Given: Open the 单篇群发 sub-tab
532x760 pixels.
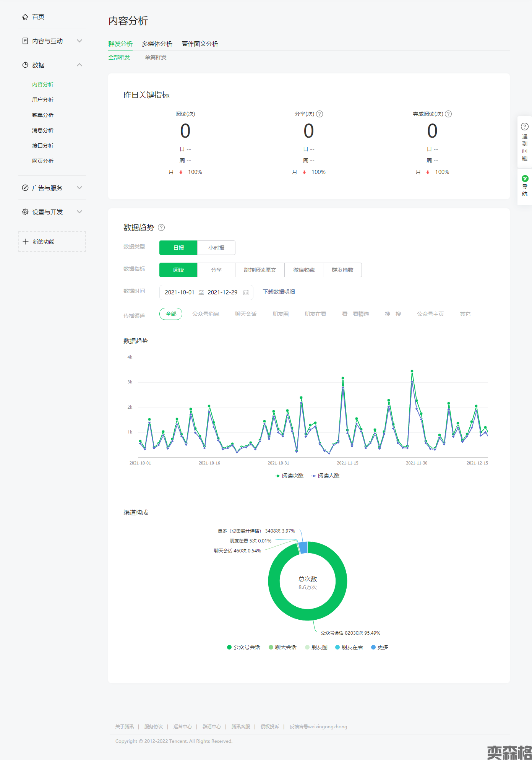Looking at the screenshot, I should (x=156, y=57).
